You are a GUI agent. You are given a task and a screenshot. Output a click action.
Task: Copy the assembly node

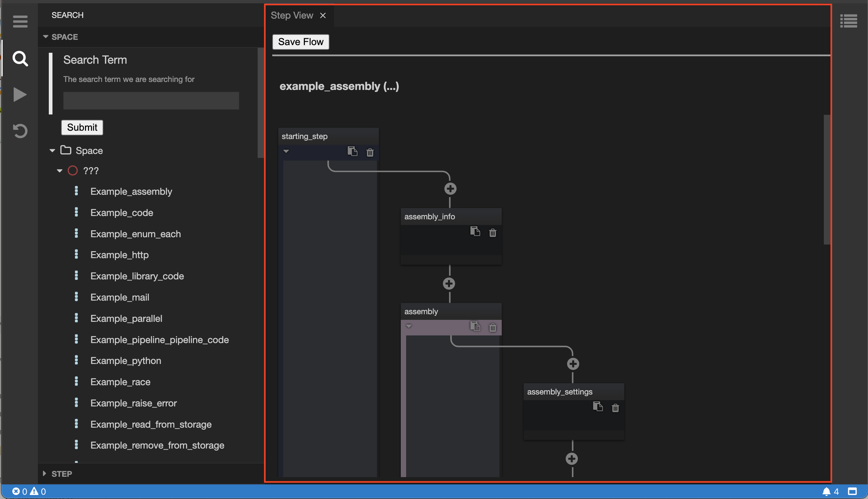coord(475,326)
